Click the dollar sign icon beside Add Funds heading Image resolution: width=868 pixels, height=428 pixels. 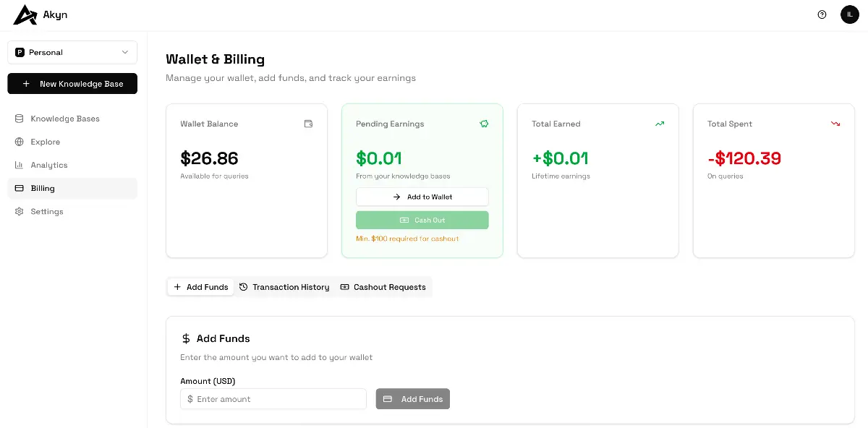[x=186, y=338]
